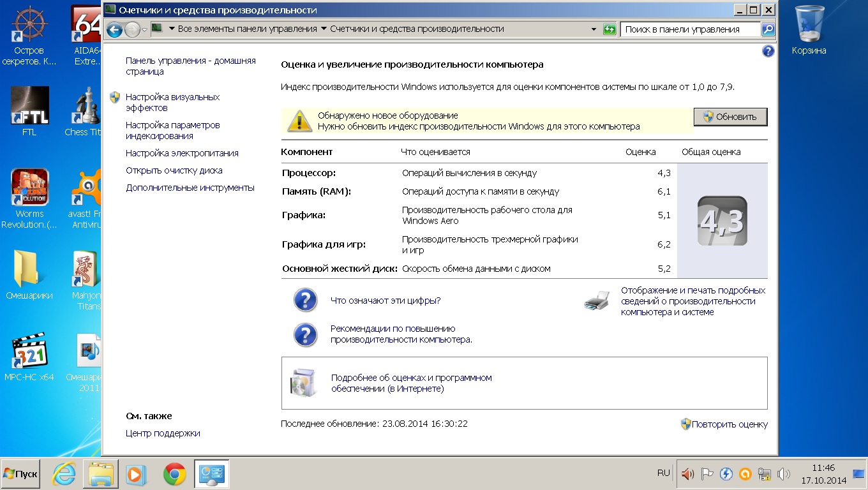Click the back navigation arrow button

[114, 29]
